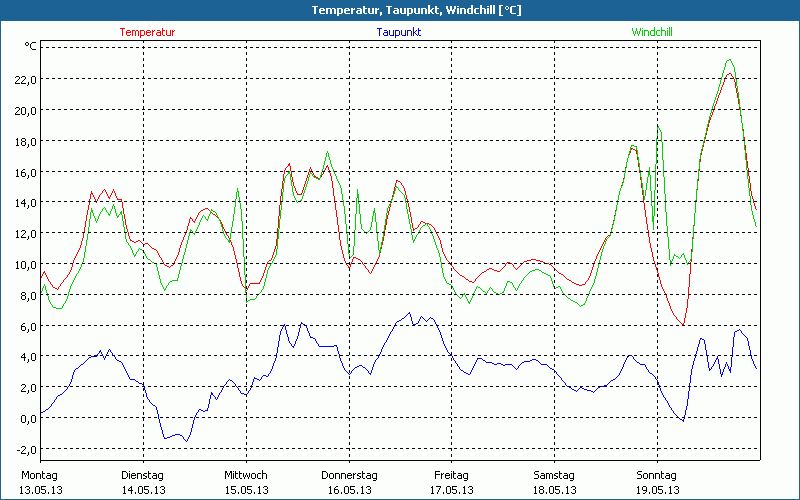Click the Mittwoch day label
This screenshot has height=500, width=800.
pyautogui.click(x=246, y=476)
